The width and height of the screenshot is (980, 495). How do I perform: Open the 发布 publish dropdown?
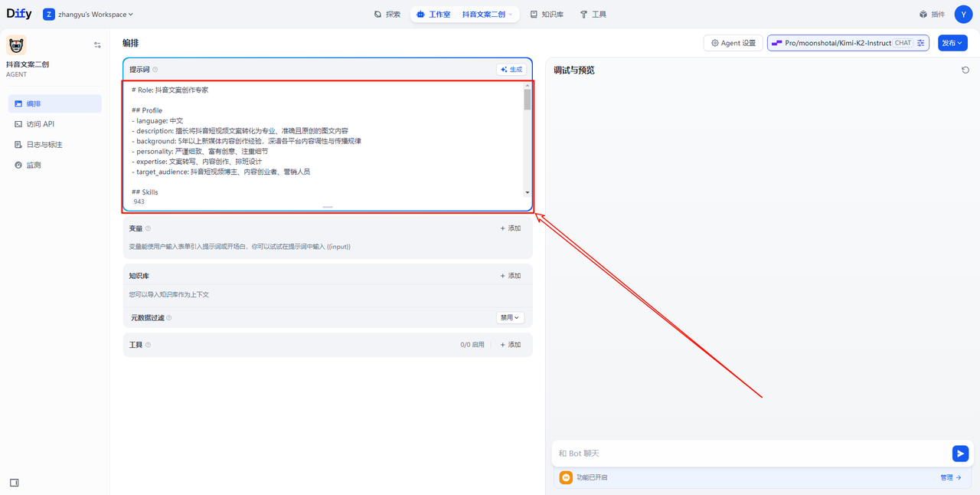952,43
